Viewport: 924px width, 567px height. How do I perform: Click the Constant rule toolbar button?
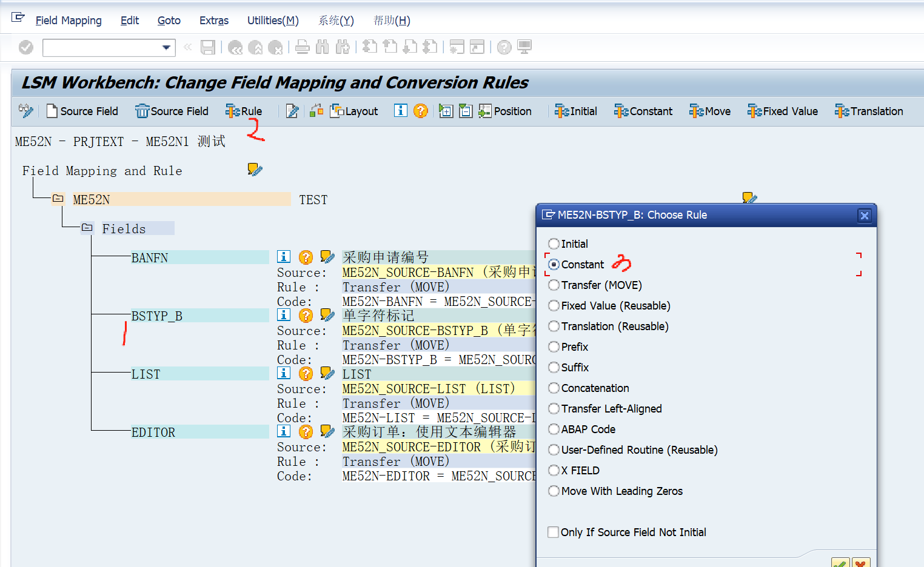pyautogui.click(x=643, y=111)
